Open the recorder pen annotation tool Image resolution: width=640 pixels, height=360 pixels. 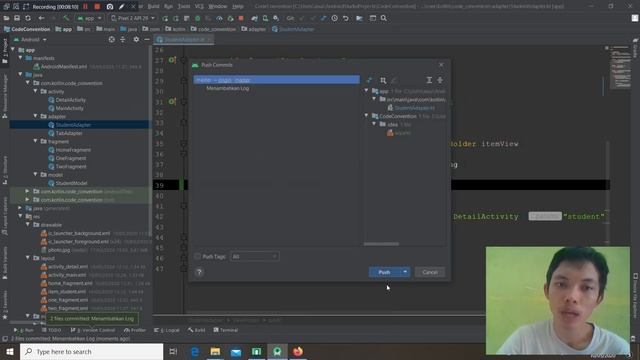pyautogui.click(x=122, y=7)
